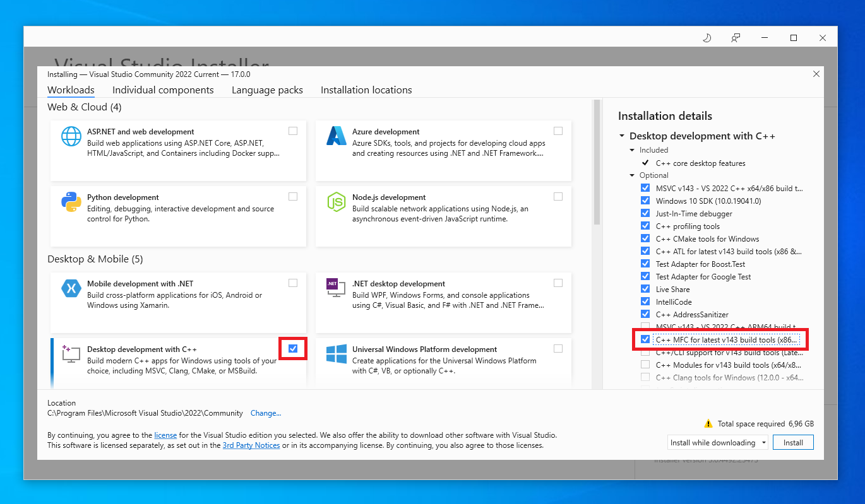
Task: Open the Individual components tab
Action: (163, 90)
